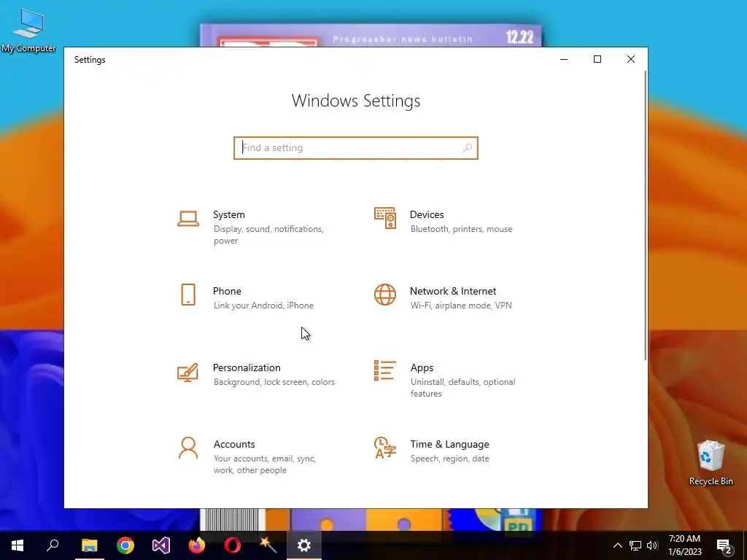This screenshot has height=560, width=747.
Task: Launch Firefox from the taskbar
Action: click(x=197, y=545)
